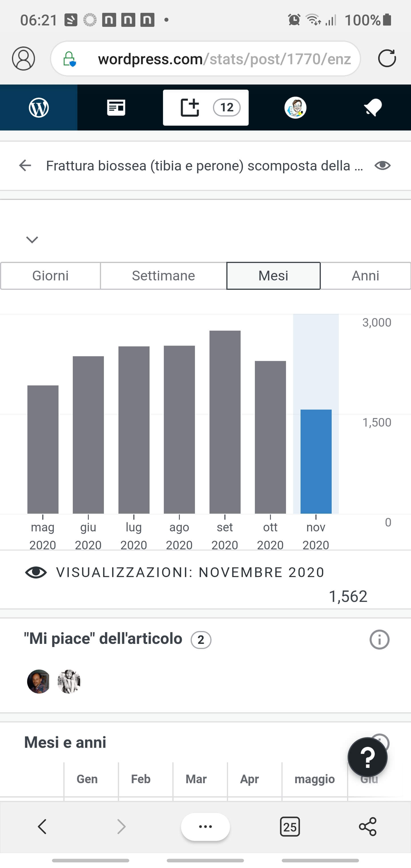Open the WordPress logo menu
This screenshot has width=411, height=868.
point(39,107)
